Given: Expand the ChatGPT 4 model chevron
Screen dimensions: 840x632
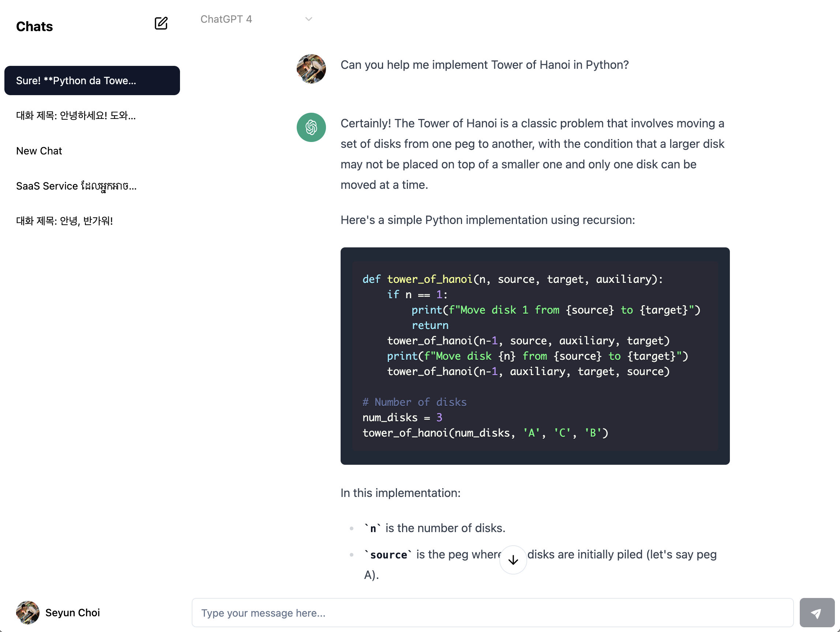Looking at the screenshot, I should (309, 19).
